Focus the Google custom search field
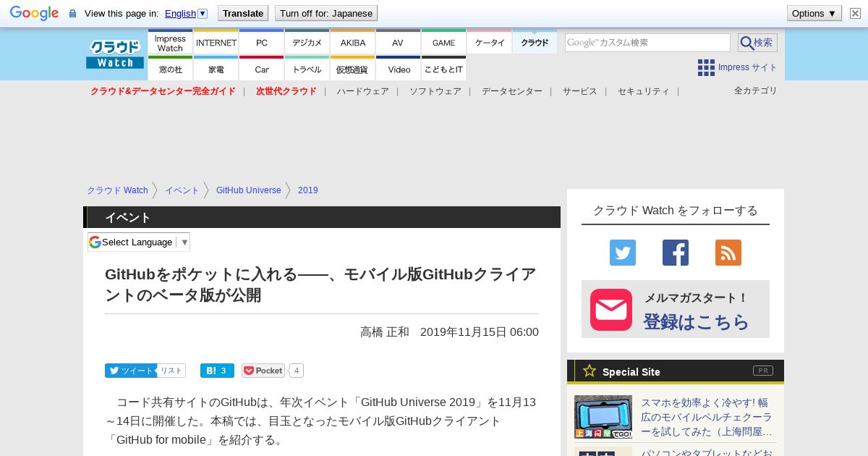The height and width of the screenshot is (456, 868). click(x=647, y=43)
